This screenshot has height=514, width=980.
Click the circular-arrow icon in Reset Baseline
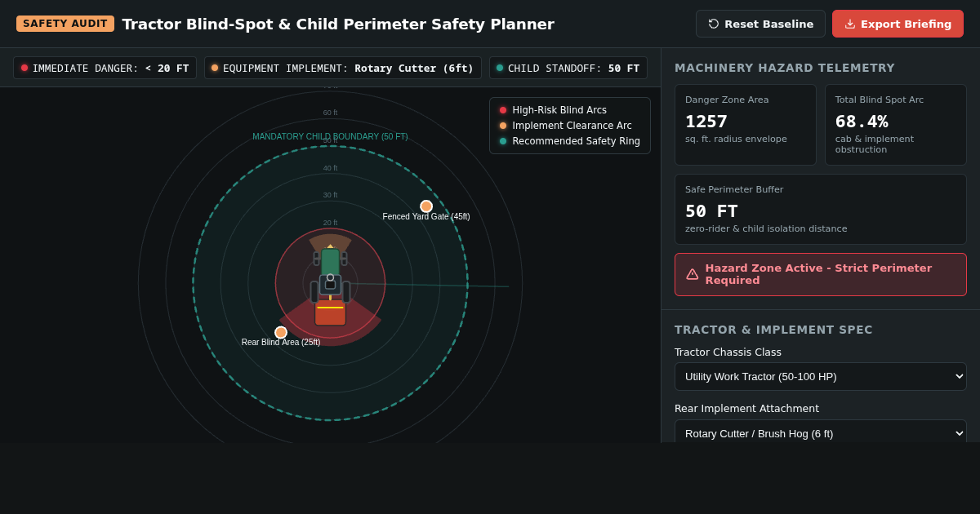tap(714, 24)
